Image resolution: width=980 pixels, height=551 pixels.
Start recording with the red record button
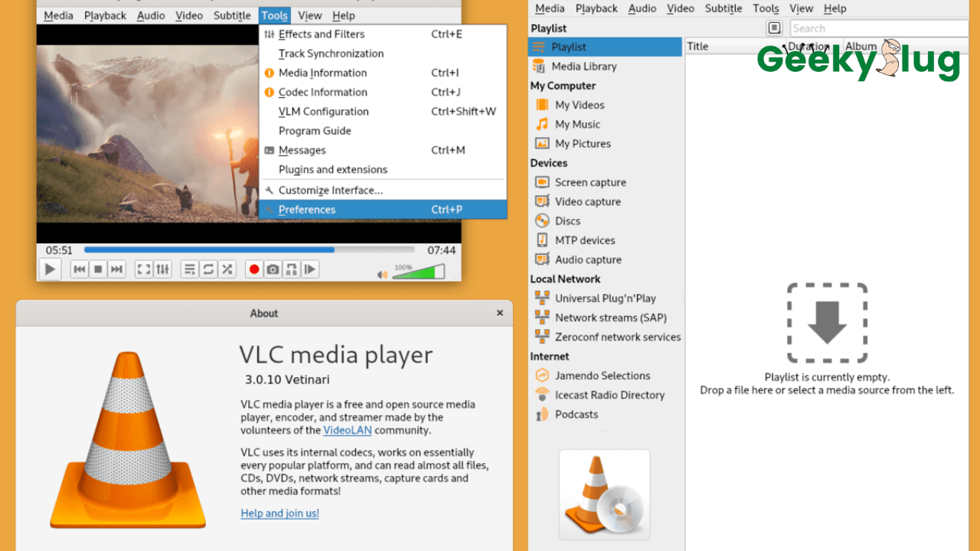point(253,269)
